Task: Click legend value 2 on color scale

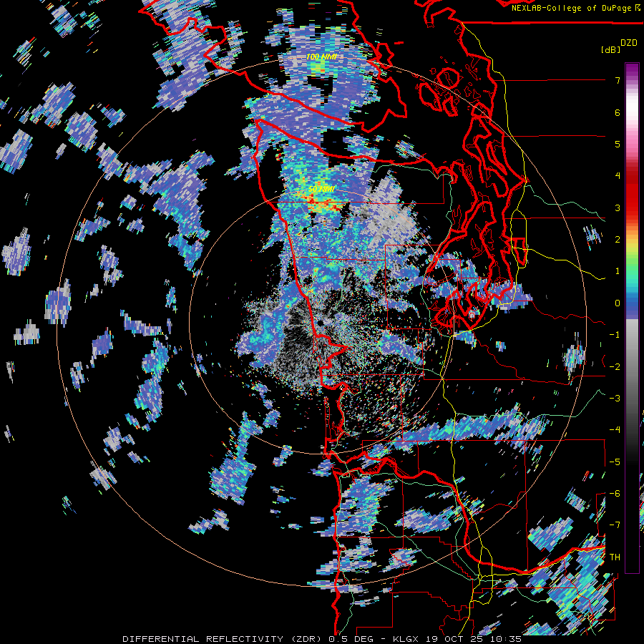Action: tap(618, 240)
